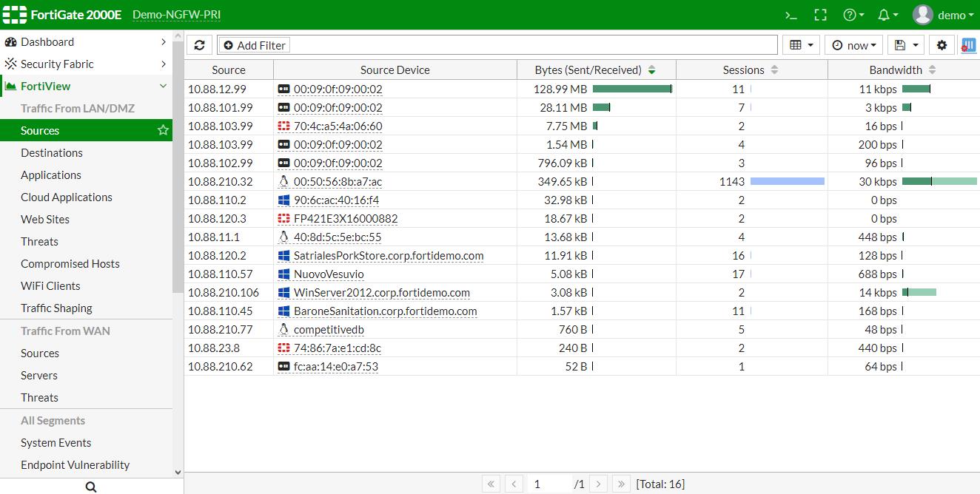Click the chart view icon at toolbar end

tap(968, 45)
